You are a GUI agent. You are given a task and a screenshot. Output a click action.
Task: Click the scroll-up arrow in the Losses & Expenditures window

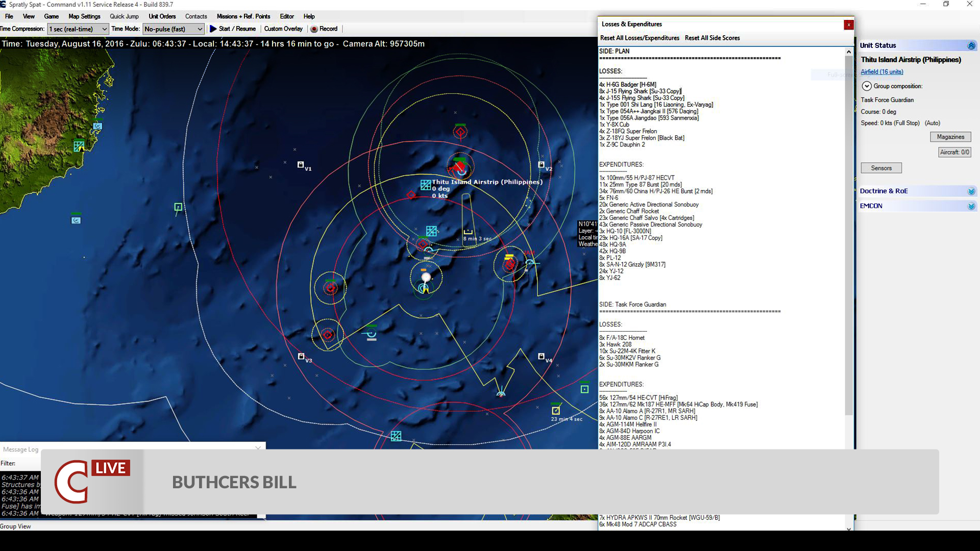coord(848,51)
